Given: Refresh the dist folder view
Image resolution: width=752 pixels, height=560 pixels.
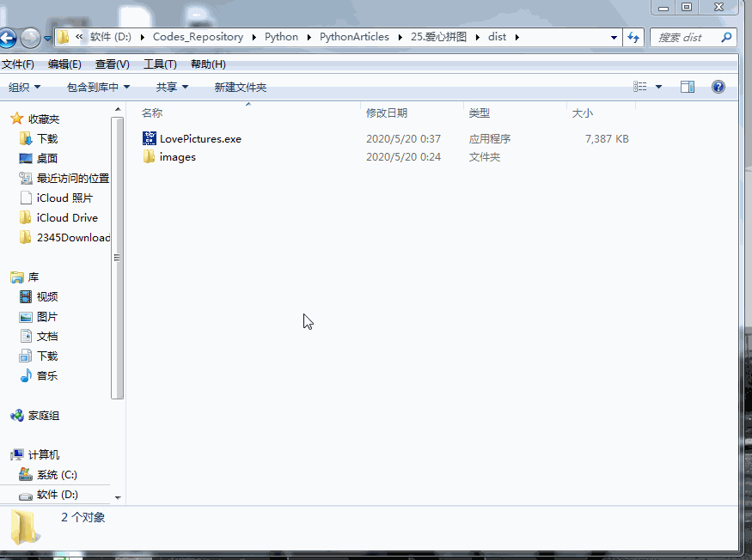Looking at the screenshot, I should pyautogui.click(x=633, y=38).
